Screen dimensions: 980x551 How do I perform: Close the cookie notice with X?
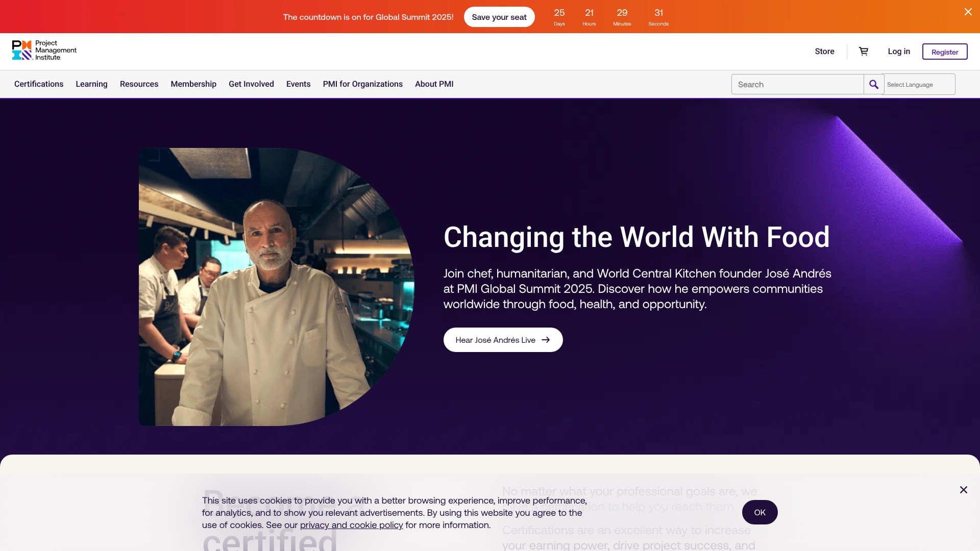(963, 490)
